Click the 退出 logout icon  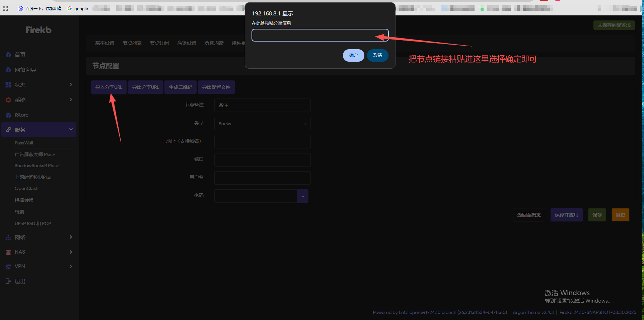(8, 281)
